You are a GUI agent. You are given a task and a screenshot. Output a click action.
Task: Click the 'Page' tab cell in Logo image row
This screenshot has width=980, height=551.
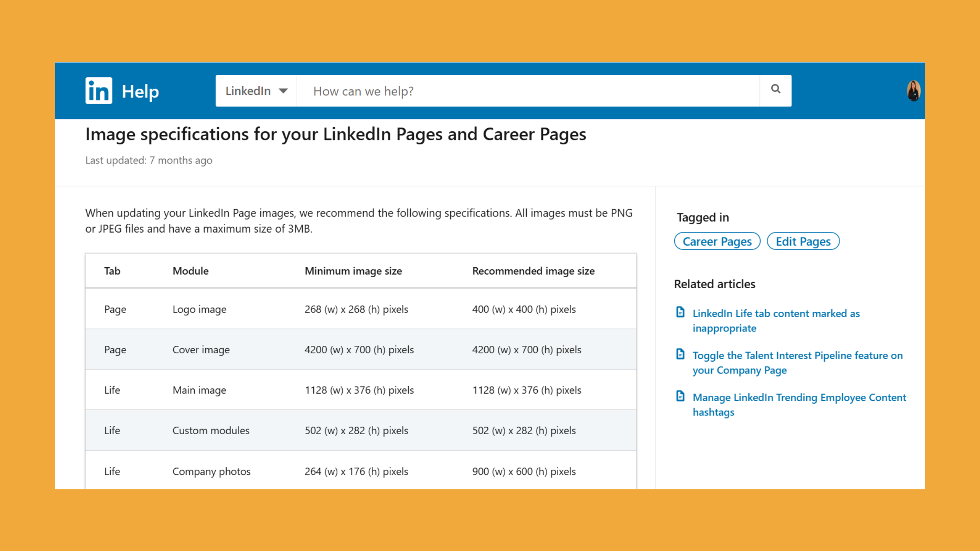point(115,310)
